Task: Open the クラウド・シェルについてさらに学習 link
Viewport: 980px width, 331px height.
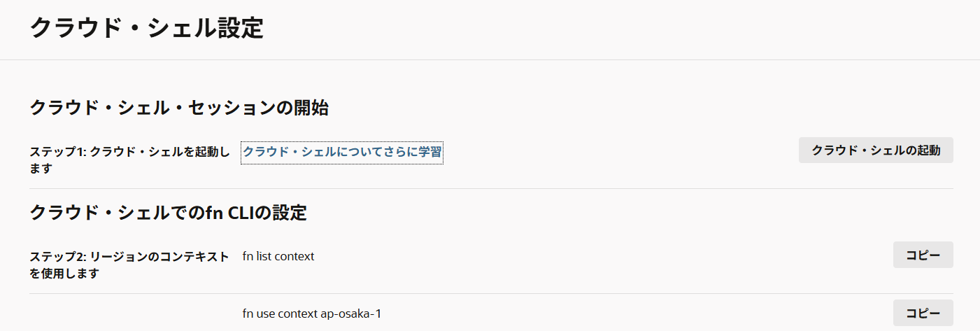Action: point(342,151)
